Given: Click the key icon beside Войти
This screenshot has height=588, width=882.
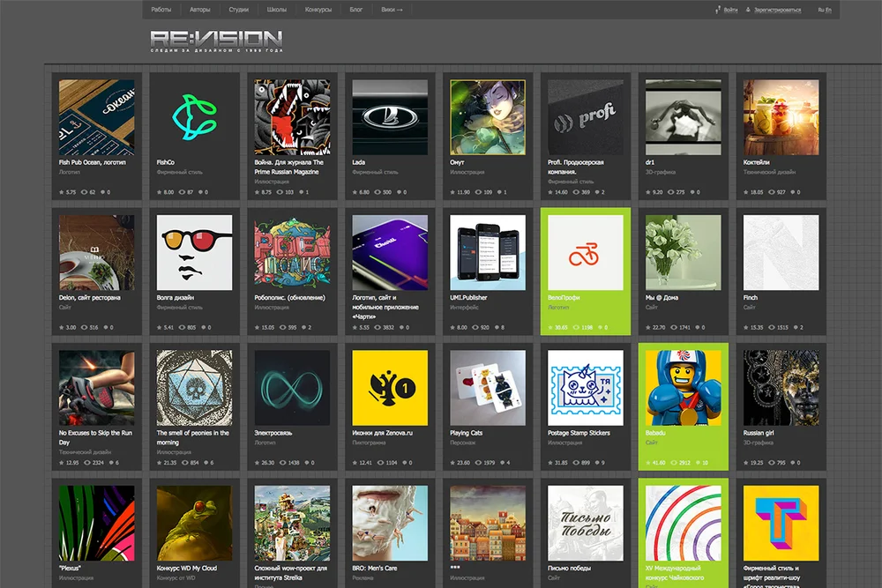Looking at the screenshot, I should [x=718, y=10].
